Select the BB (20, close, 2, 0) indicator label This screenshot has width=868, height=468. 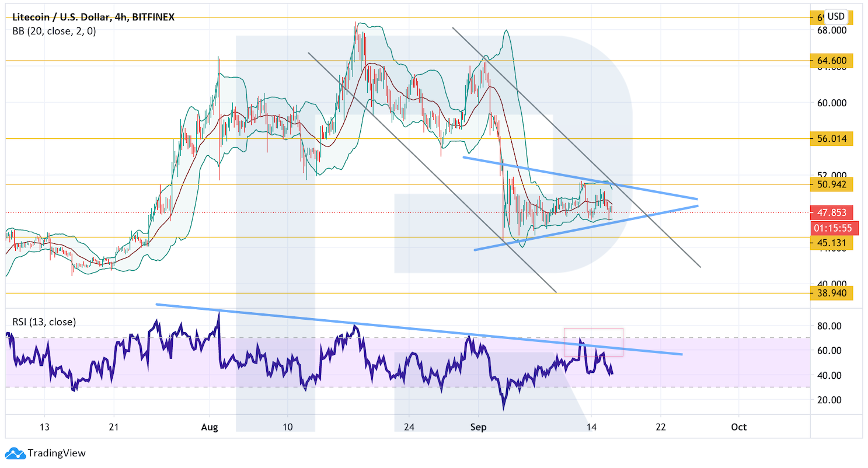point(54,32)
